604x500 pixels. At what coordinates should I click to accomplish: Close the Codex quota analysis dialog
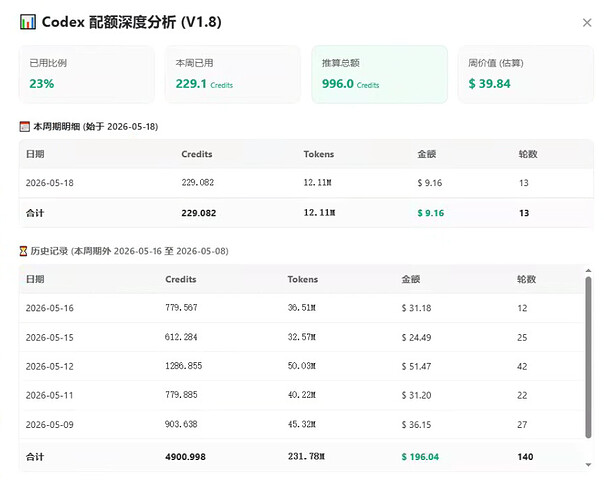click(587, 23)
